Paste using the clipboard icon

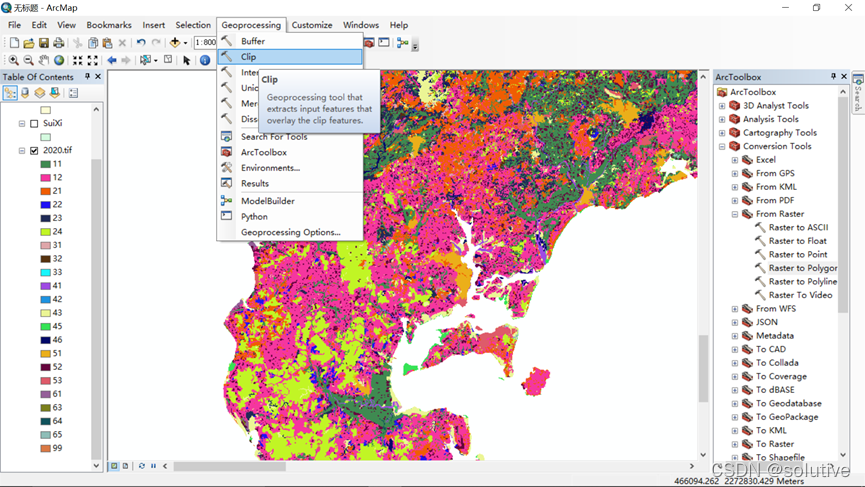coord(108,42)
